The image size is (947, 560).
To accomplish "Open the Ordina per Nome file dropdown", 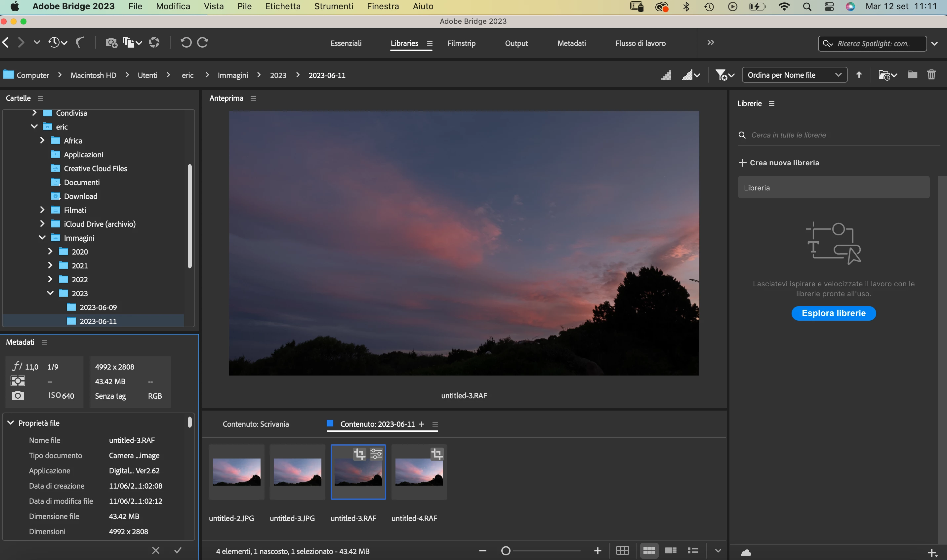I will click(795, 75).
